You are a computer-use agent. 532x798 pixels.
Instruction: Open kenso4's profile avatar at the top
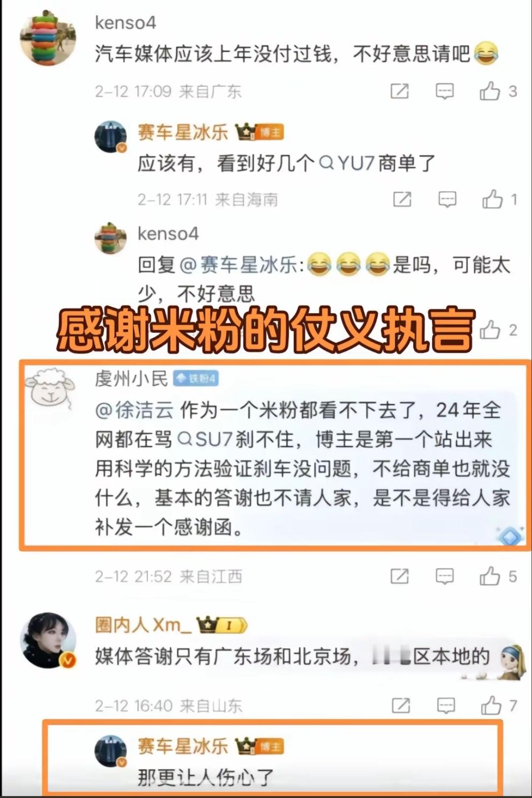[48, 37]
